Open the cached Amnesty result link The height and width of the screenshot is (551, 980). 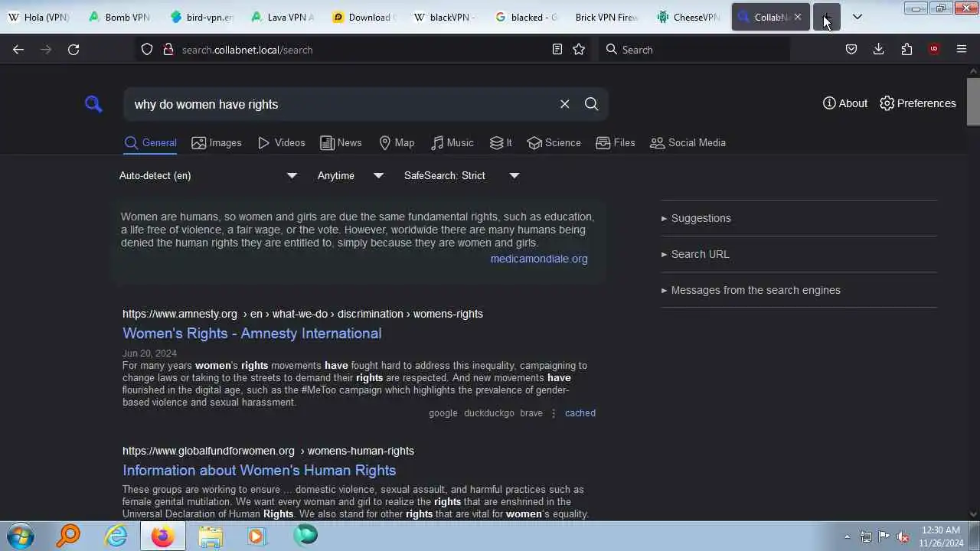coord(580,413)
